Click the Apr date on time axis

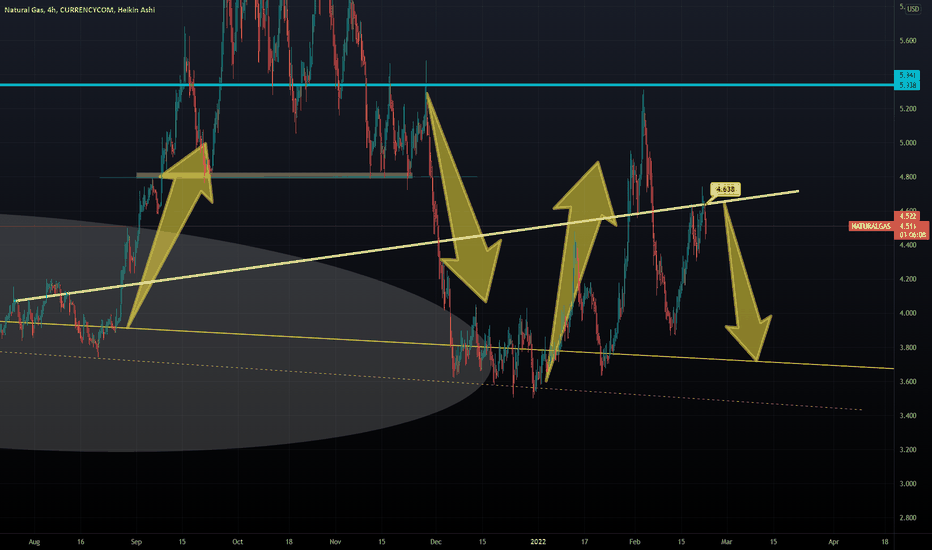pyautogui.click(x=833, y=542)
